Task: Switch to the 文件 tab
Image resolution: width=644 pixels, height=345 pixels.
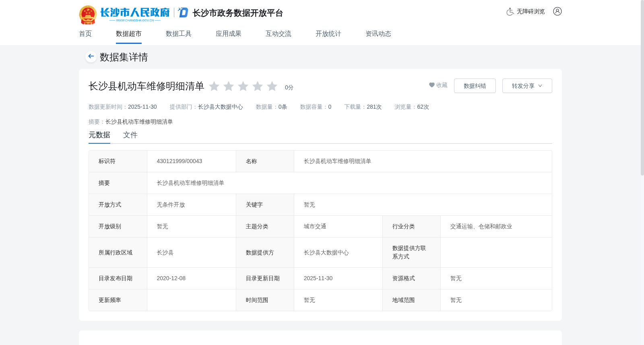Action: 130,135
